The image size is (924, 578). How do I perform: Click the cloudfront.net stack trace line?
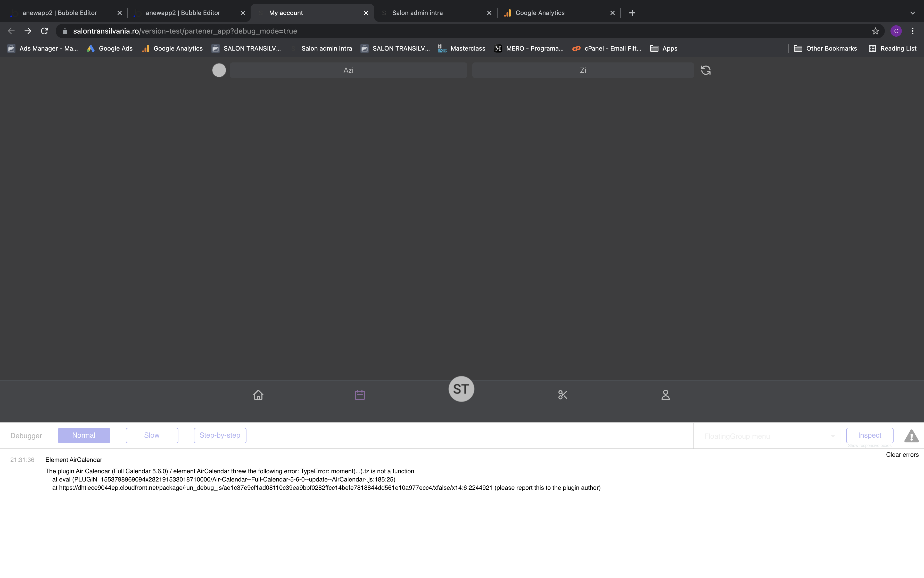[326, 488]
